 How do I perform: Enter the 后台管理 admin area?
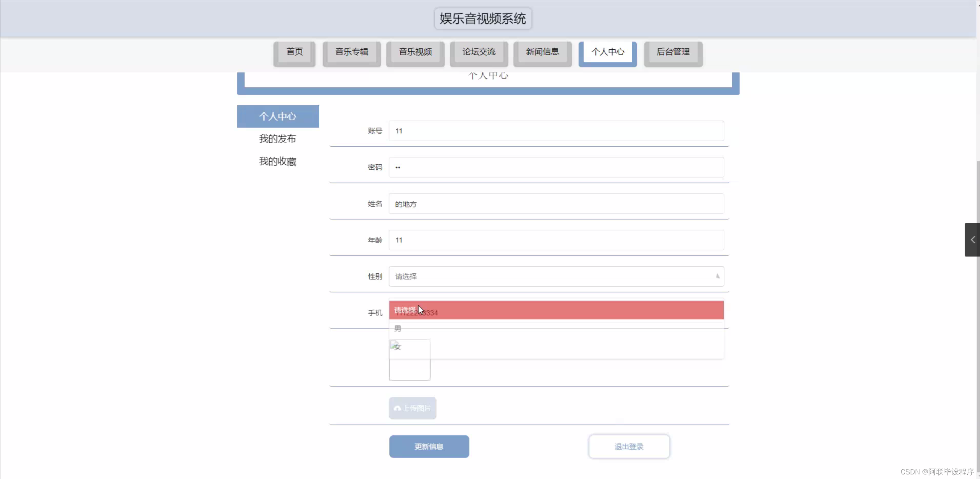[673, 52]
